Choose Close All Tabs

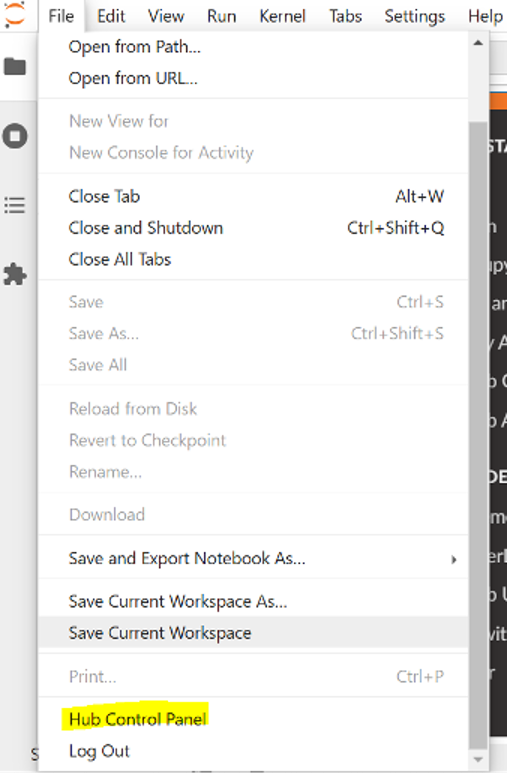(253, 259)
